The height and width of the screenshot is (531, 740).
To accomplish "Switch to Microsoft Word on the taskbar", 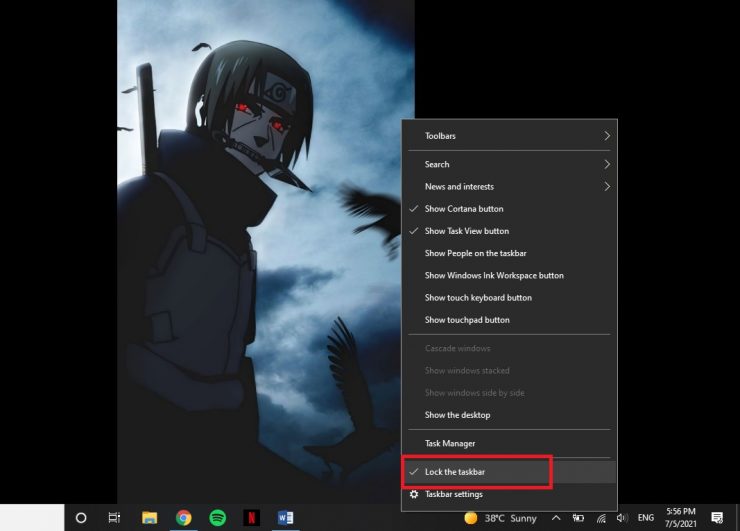I will 286,518.
